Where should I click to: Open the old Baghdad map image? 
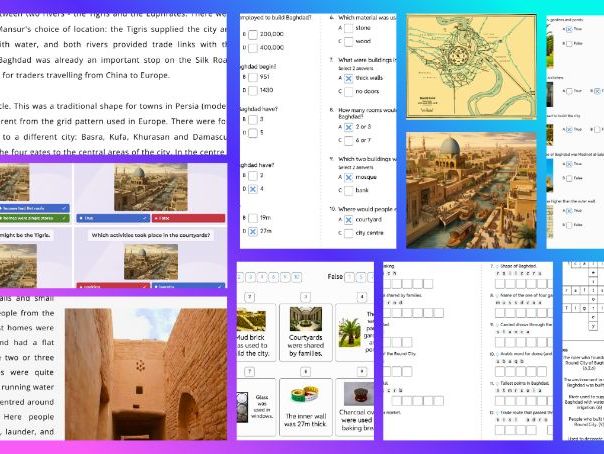coord(471,66)
